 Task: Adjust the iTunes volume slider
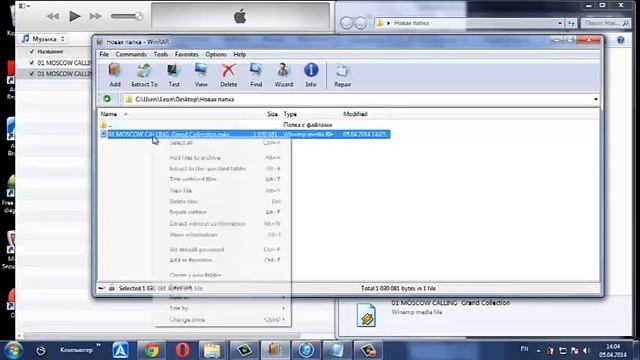pos(127,16)
